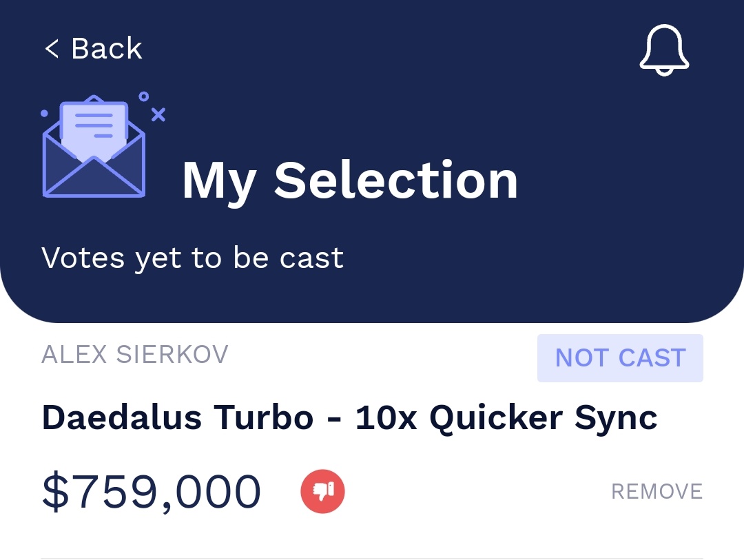Remove the Daedalus Turbo proposal
The height and width of the screenshot is (560, 744).
point(657,492)
